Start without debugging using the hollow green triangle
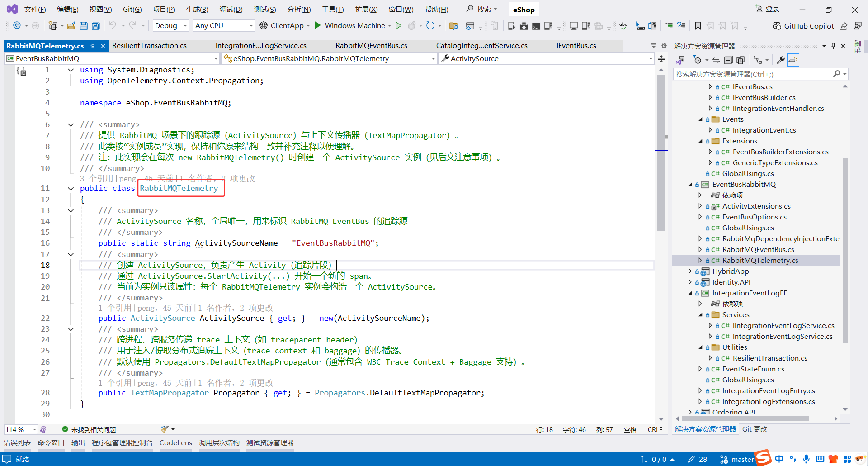Viewport: 868px width, 466px height. click(399, 26)
